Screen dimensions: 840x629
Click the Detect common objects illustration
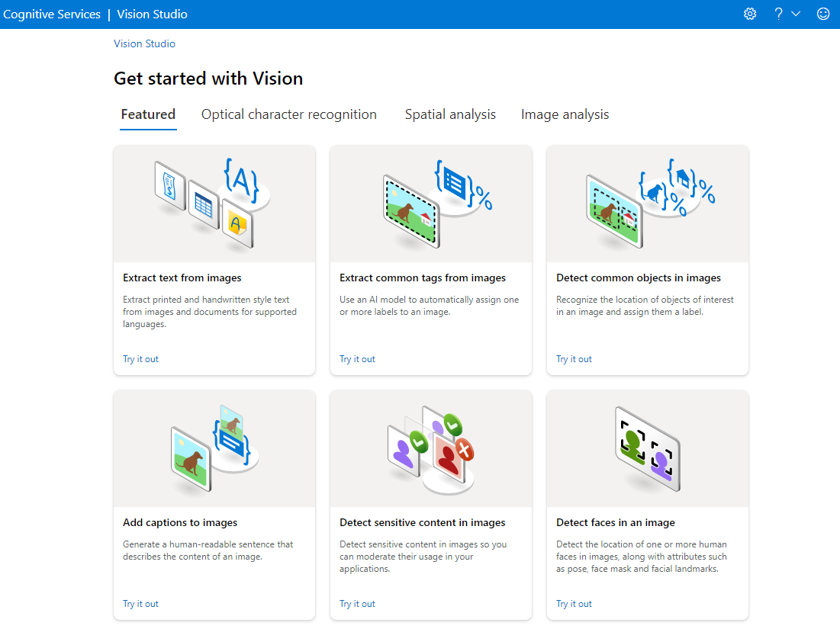coord(647,204)
